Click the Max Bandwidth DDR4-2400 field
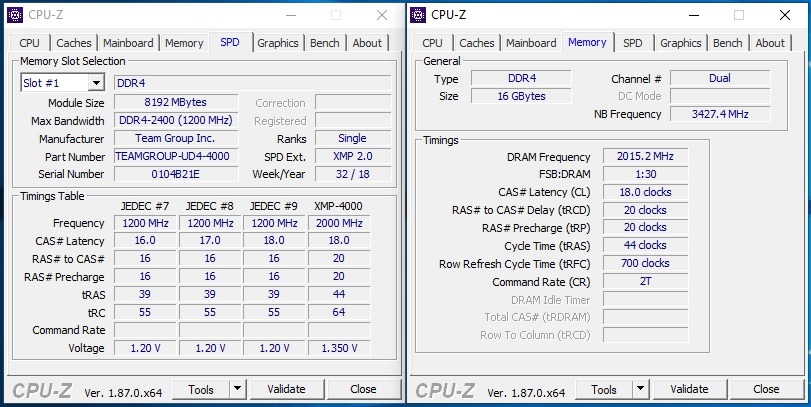 point(176,120)
